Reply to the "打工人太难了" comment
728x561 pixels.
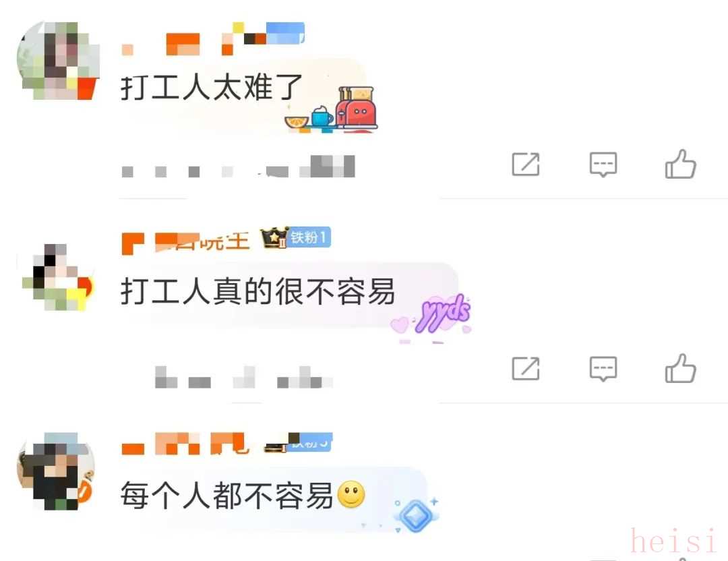tap(603, 165)
